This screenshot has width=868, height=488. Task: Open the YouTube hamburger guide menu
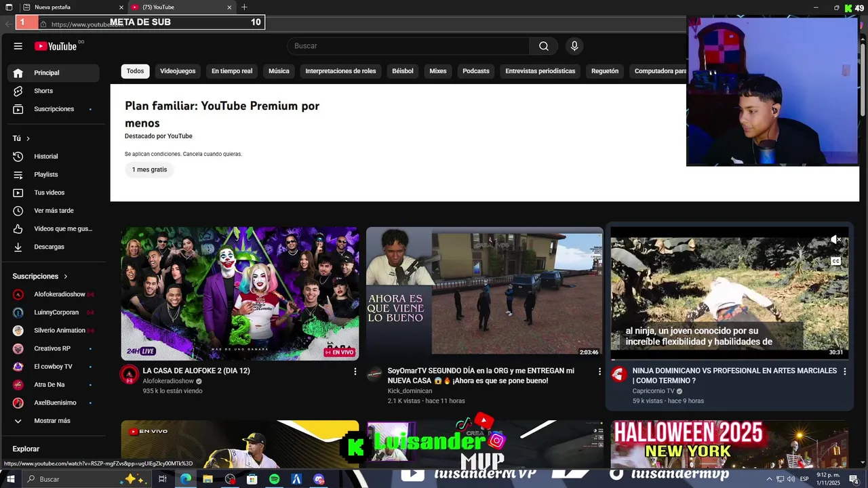pos(18,46)
